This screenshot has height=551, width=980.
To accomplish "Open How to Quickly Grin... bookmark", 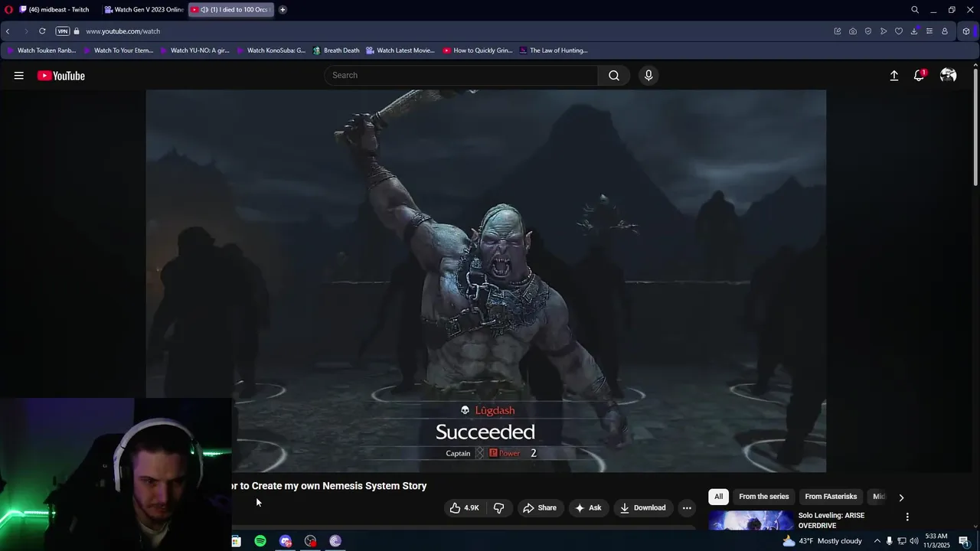I will click(478, 51).
